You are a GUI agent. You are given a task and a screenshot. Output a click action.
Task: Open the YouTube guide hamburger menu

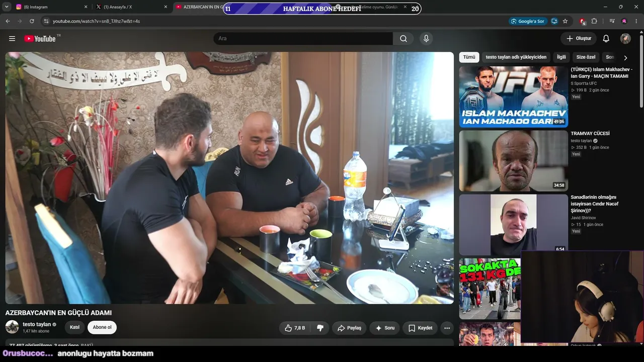[12, 39]
